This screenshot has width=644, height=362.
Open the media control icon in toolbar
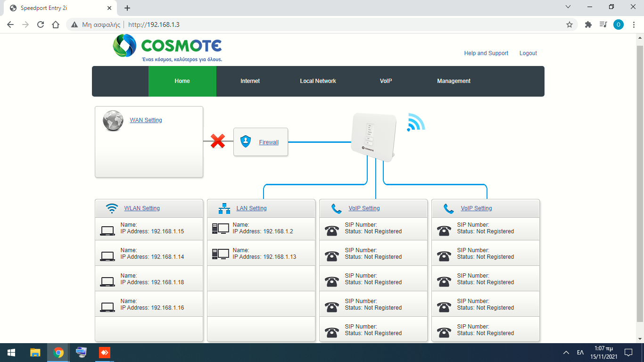603,25
